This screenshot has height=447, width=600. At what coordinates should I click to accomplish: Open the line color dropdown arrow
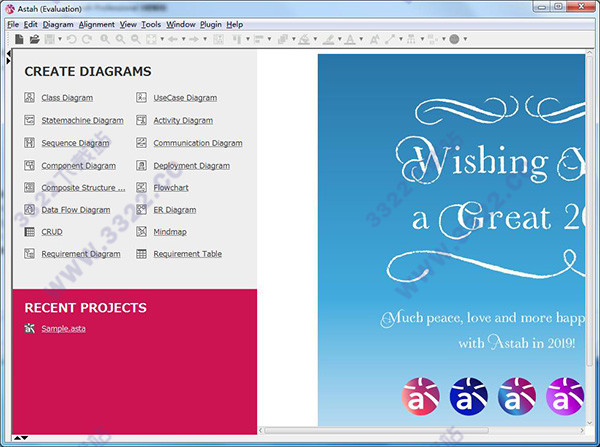pyautogui.click(x=339, y=39)
